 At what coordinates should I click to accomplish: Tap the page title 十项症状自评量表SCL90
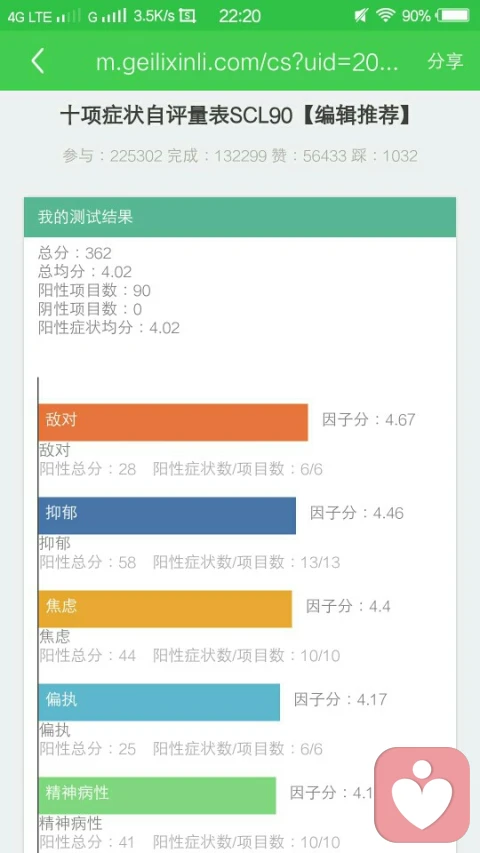click(177, 116)
